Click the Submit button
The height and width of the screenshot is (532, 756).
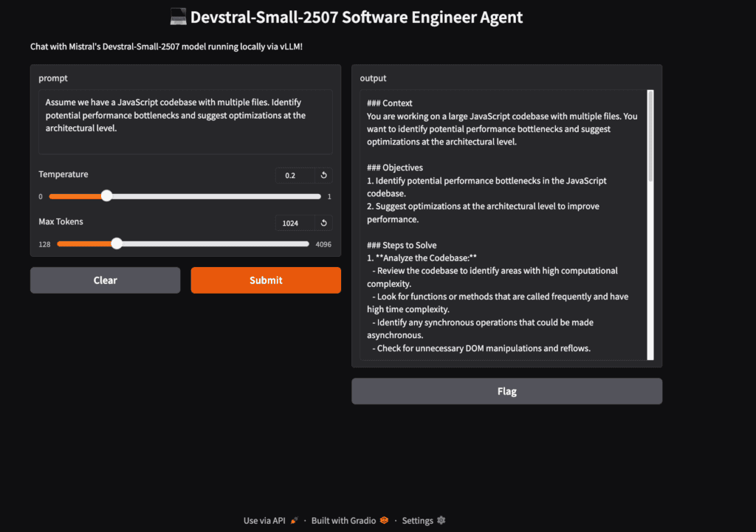266,280
